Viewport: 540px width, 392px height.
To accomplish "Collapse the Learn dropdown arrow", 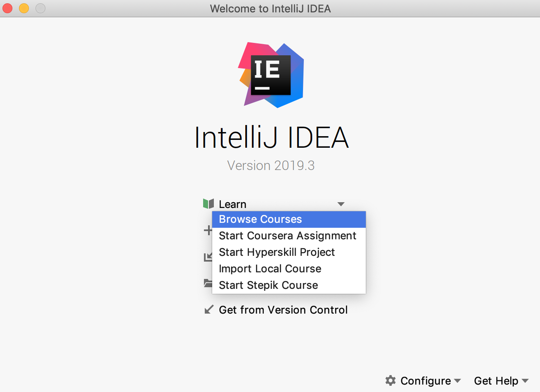I will [x=341, y=204].
